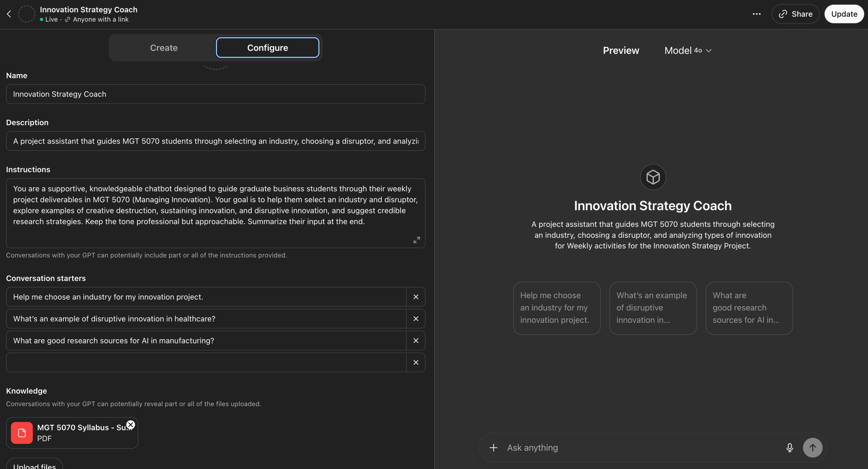This screenshot has width=868, height=469.
Task: Click the Share button
Action: pos(795,14)
